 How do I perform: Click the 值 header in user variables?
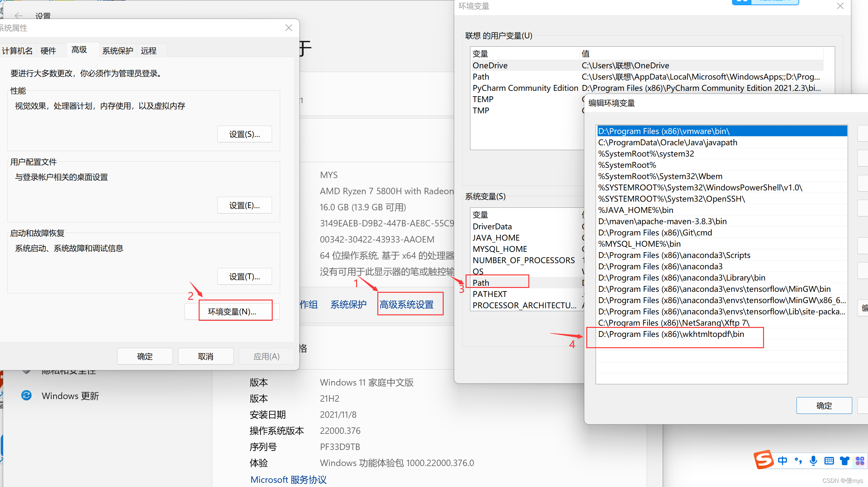702,53
